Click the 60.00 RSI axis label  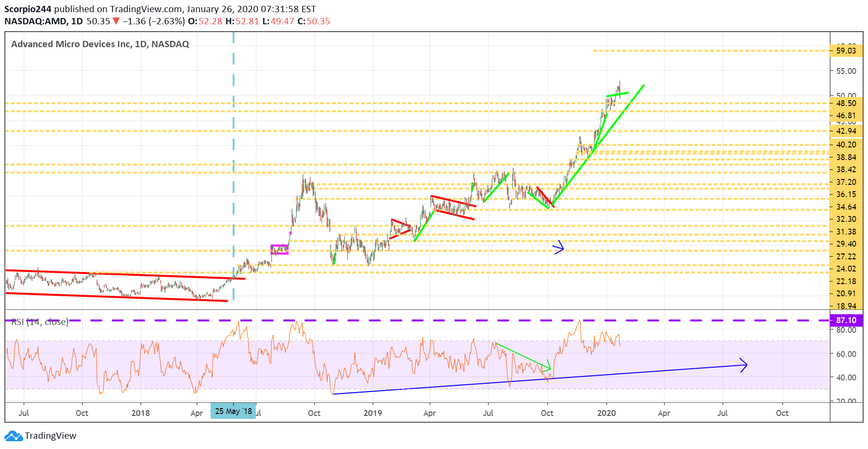click(x=846, y=354)
